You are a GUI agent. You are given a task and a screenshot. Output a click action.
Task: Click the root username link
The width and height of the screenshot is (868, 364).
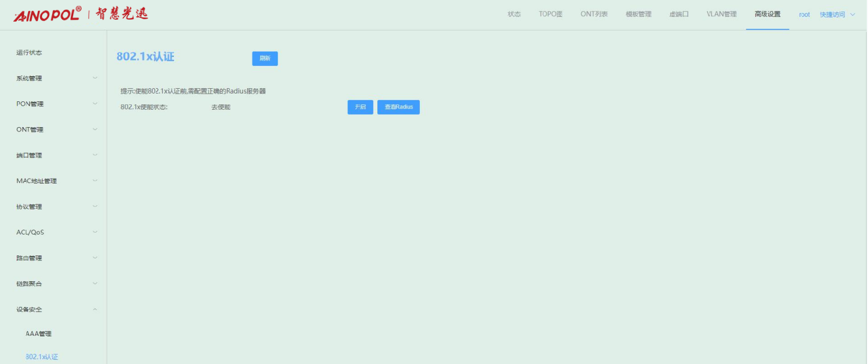[804, 14]
